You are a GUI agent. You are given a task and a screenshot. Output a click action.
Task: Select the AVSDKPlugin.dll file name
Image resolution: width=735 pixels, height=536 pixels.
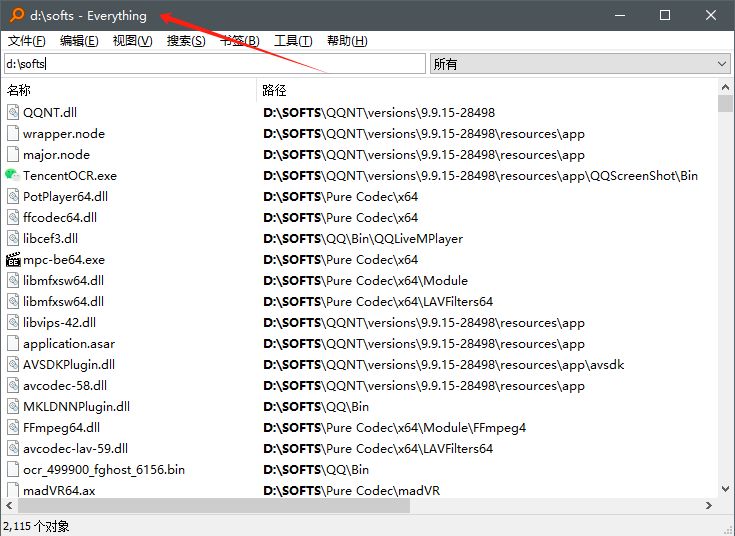(69, 364)
